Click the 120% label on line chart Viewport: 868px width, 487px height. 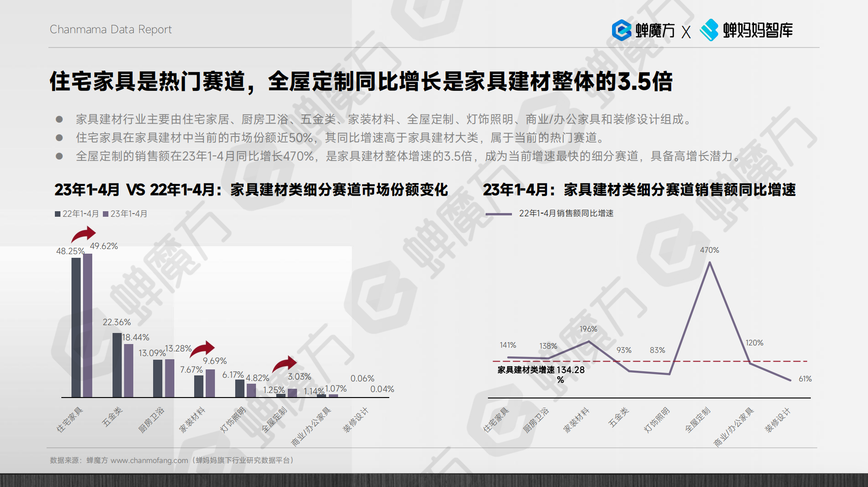pos(755,343)
